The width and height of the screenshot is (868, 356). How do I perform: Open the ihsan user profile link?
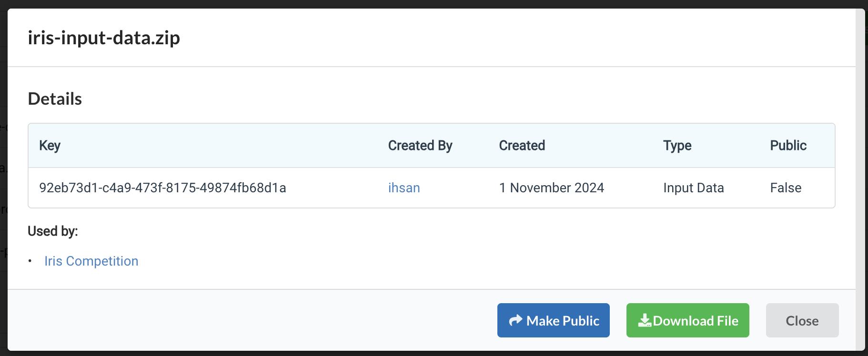click(x=404, y=188)
